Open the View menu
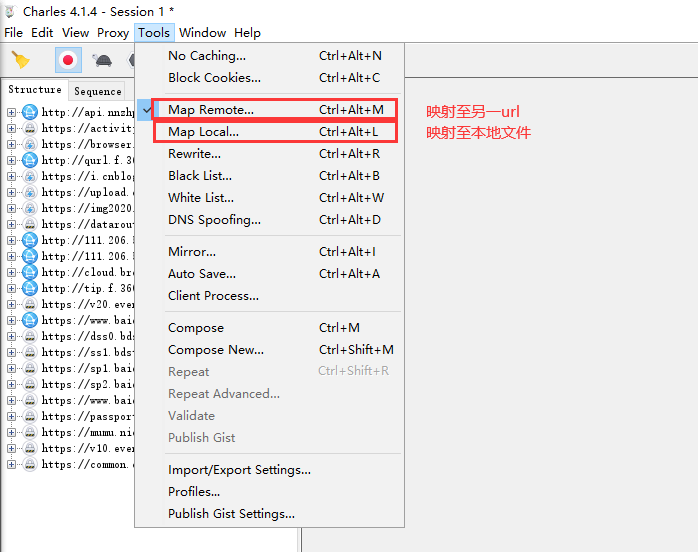This screenshot has width=698, height=552. 75,33
